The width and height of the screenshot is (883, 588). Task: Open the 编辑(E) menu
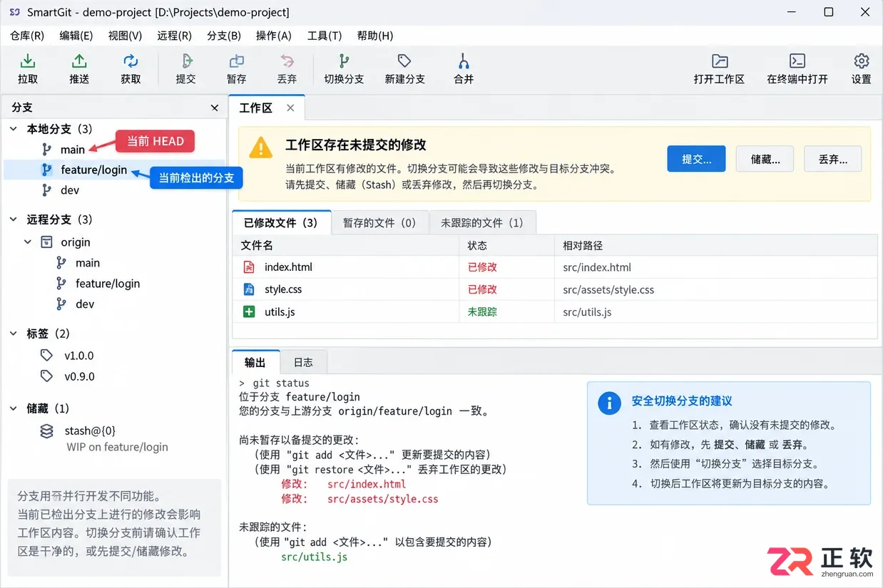click(x=76, y=36)
